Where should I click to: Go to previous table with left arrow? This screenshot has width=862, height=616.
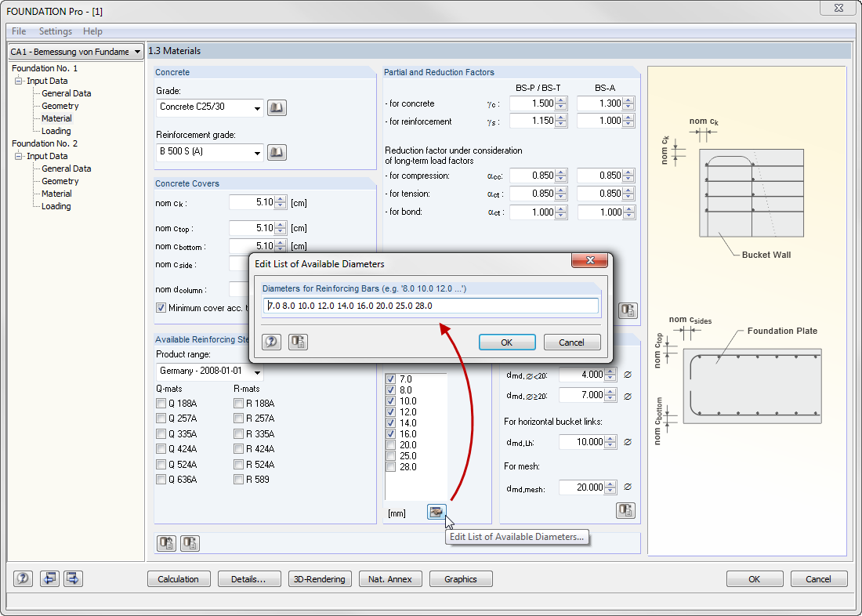[x=49, y=578]
